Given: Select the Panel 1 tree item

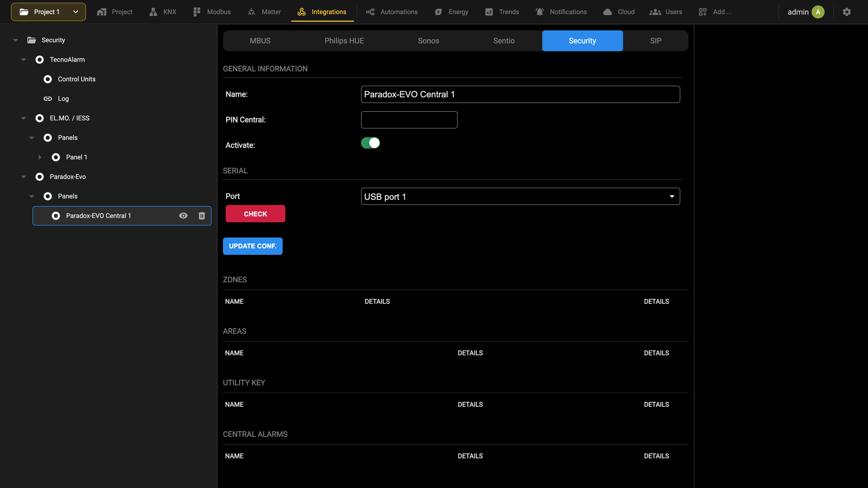Looking at the screenshot, I should [x=76, y=157].
